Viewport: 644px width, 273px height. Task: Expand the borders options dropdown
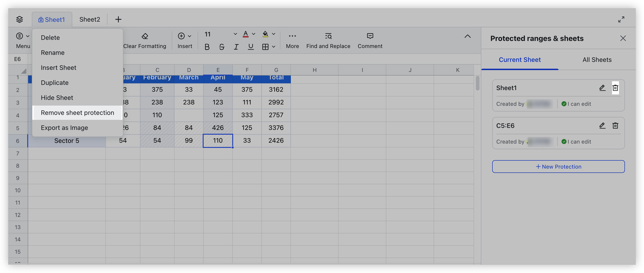pyautogui.click(x=274, y=47)
